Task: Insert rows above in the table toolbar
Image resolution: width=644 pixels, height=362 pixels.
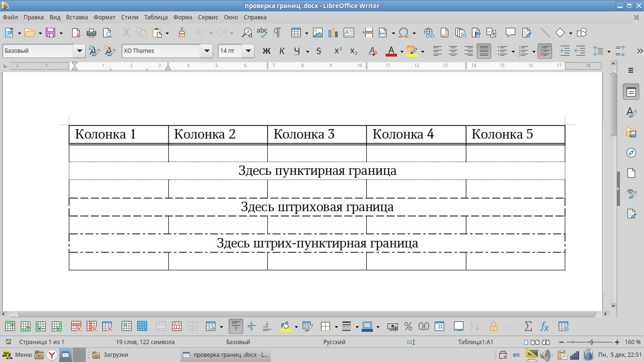Action: tap(10, 326)
